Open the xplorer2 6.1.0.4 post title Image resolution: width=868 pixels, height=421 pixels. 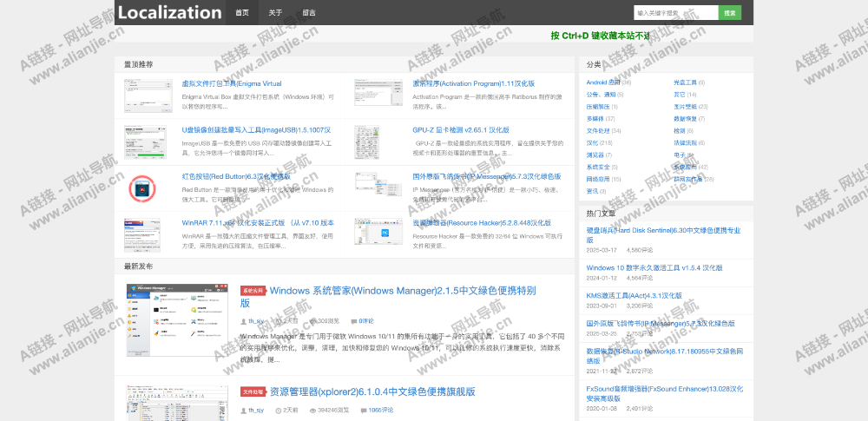click(x=372, y=391)
